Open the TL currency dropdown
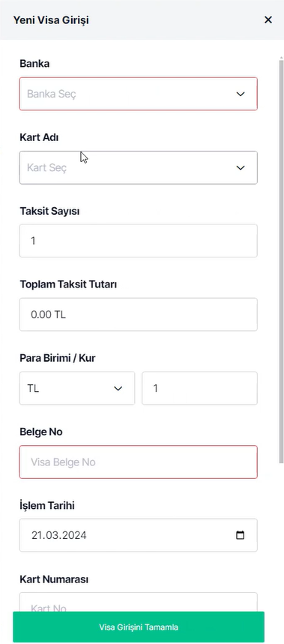Viewport: 284px width, 644px height. [x=77, y=388]
